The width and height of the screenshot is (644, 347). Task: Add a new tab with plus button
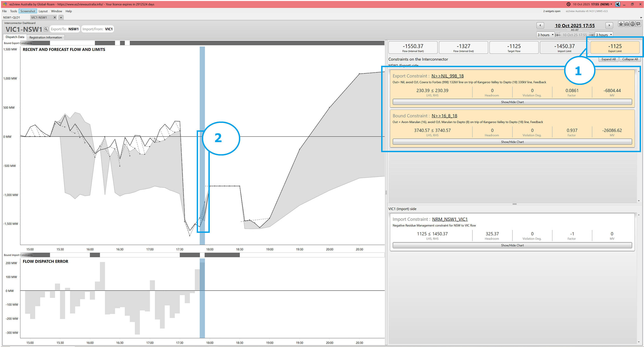(61, 17)
